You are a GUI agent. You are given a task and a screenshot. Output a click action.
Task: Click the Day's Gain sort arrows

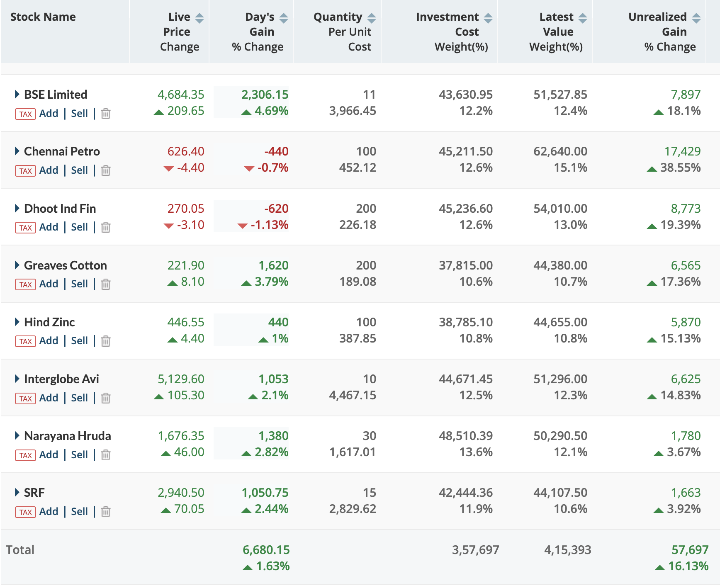(x=284, y=18)
